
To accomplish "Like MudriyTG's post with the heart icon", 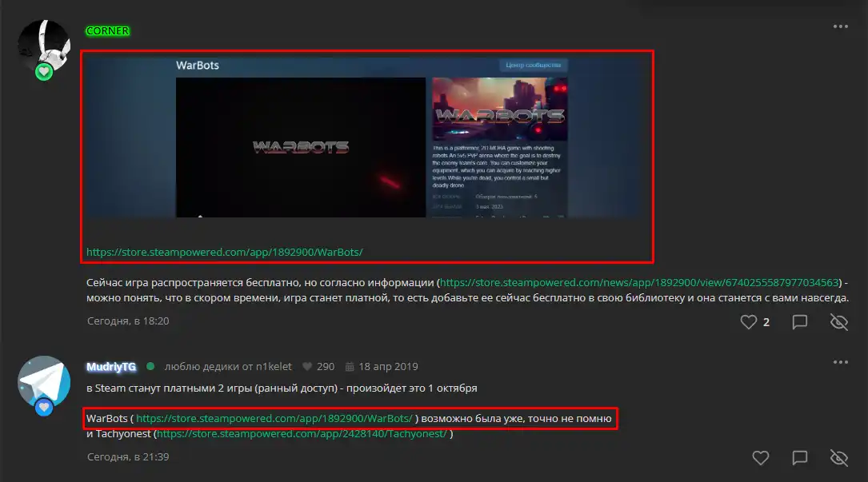I will (761, 458).
